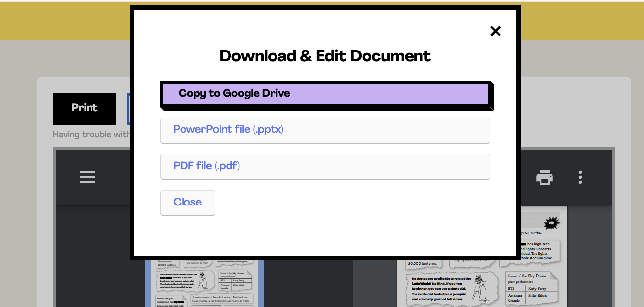Download the PowerPoint file (.pptx)
This screenshot has width=644, height=307.
pyautogui.click(x=325, y=130)
